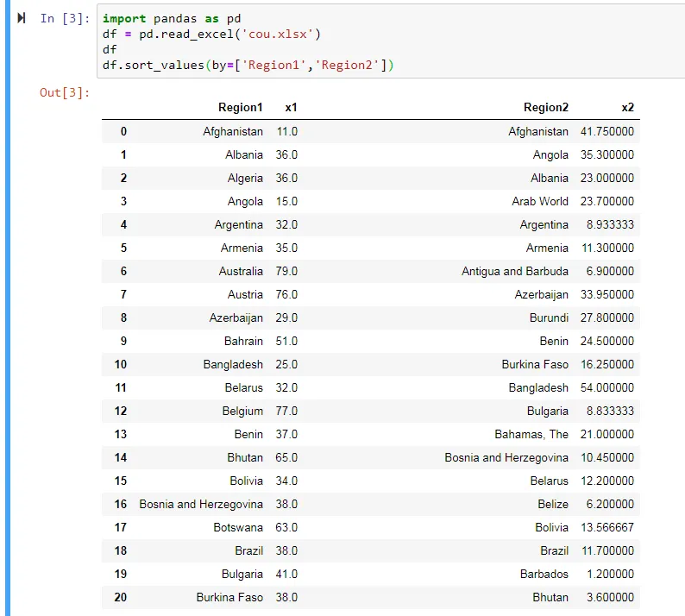Click the run cell icon beside In [3]
The image size is (685, 616).
click(x=21, y=18)
